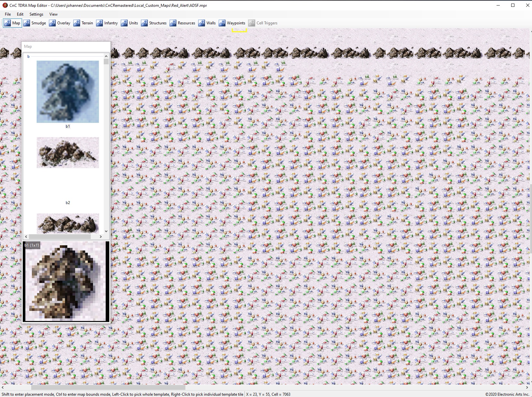Open the Edit menu
The height and width of the screenshot is (397, 532).
tap(20, 14)
